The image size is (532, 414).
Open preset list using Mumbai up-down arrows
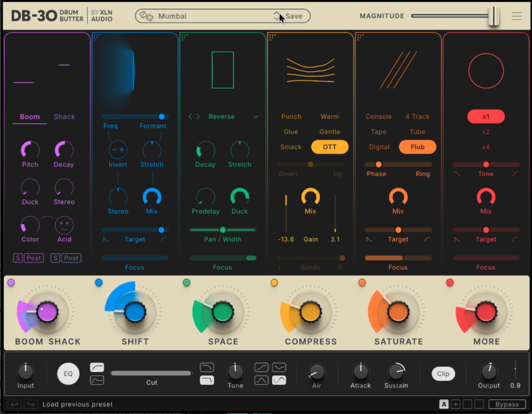[277, 16]
